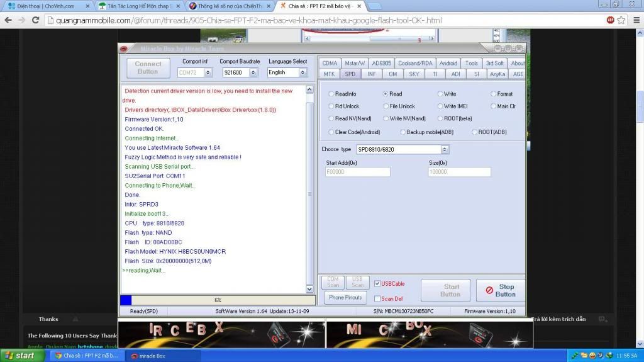The width and height of the screenshot is (644, 362).
Task: Select the Write IMEI radio option
Action: pyautogui.click(x=440, y=106)
